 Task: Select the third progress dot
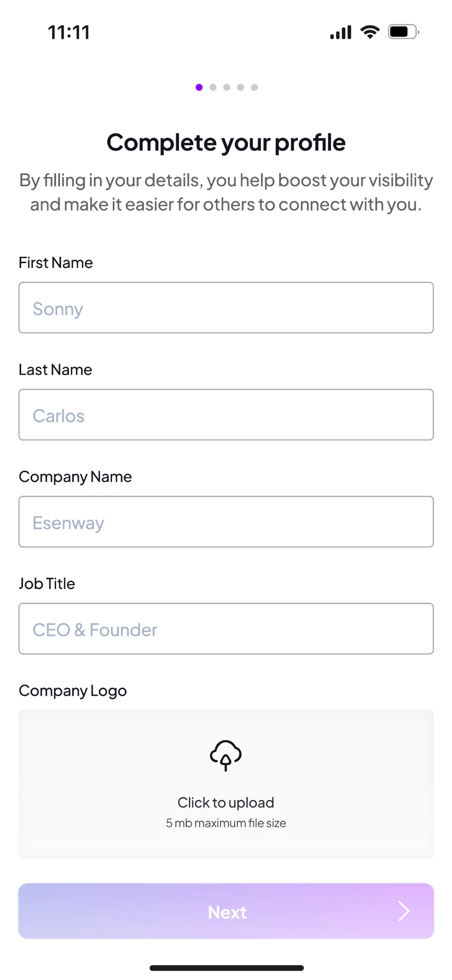[x=227, y=87]
